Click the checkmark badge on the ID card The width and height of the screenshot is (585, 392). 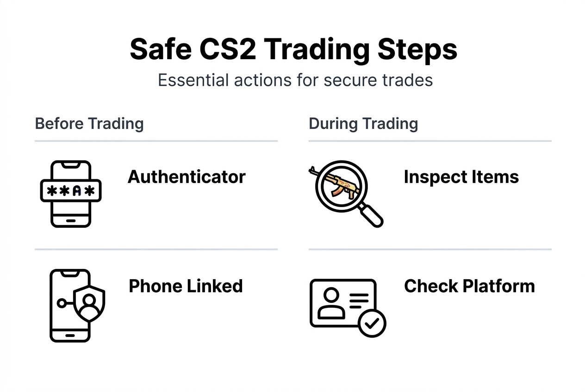pos(372,323)
